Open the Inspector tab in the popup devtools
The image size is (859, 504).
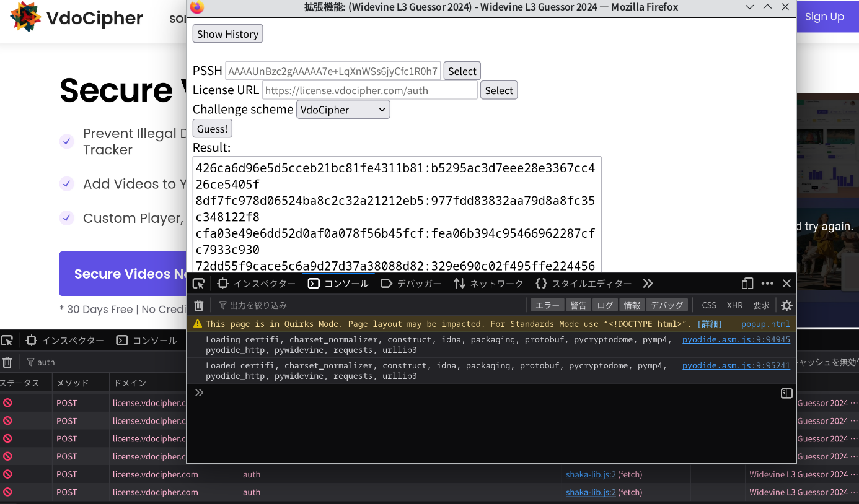pyautogui.click(x=257, y=284)
